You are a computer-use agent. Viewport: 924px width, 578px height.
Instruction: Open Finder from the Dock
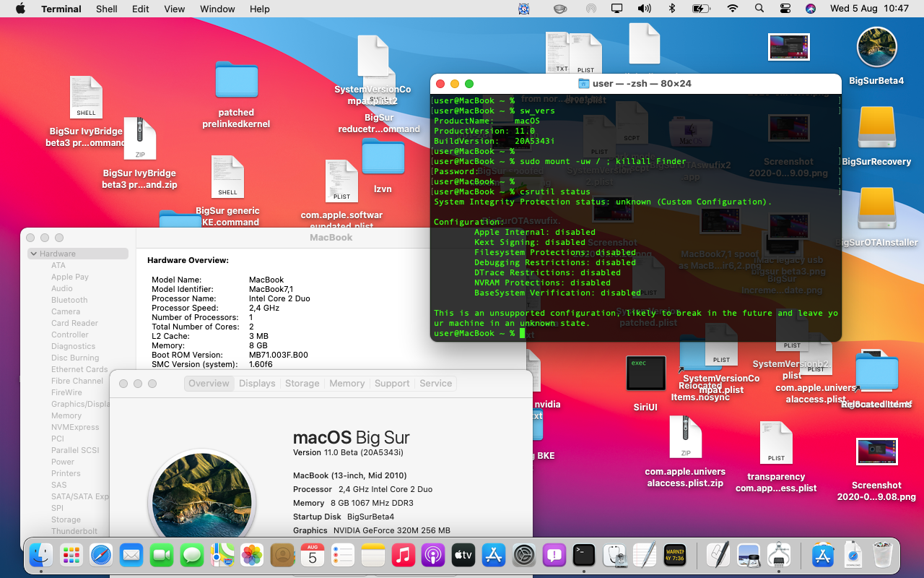click(40, 555)
